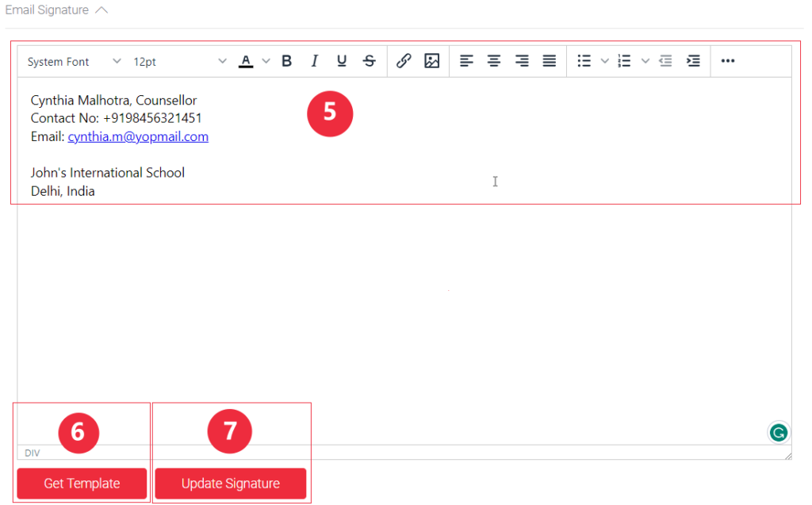
Task: Decrease indent of the text
Action: [665, 61]
